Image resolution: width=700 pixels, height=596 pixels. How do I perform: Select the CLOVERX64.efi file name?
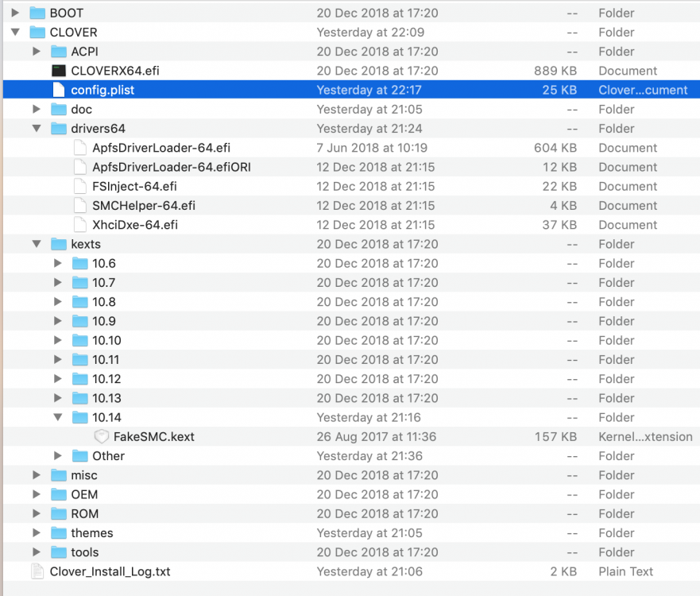(x=115, y=71)
